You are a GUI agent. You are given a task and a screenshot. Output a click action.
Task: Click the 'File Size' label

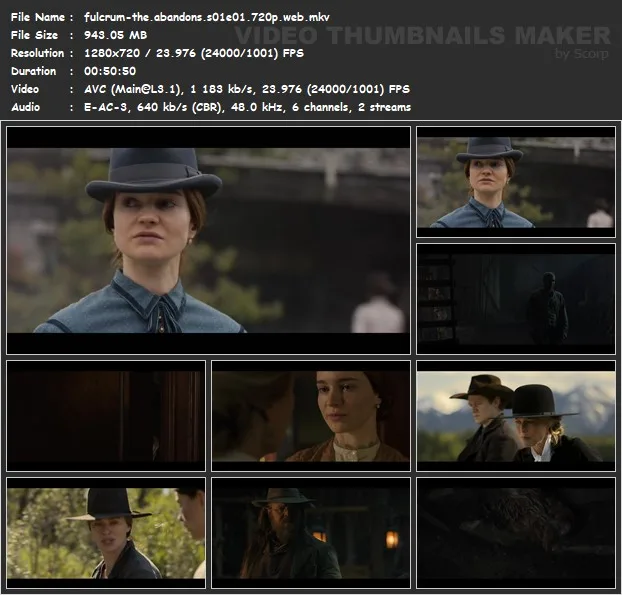[x=35, y=35]
